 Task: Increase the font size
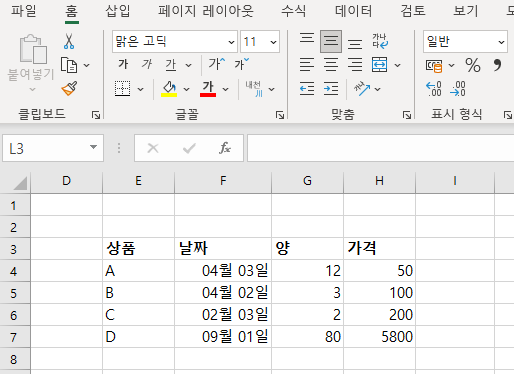(x=217, y=64)
